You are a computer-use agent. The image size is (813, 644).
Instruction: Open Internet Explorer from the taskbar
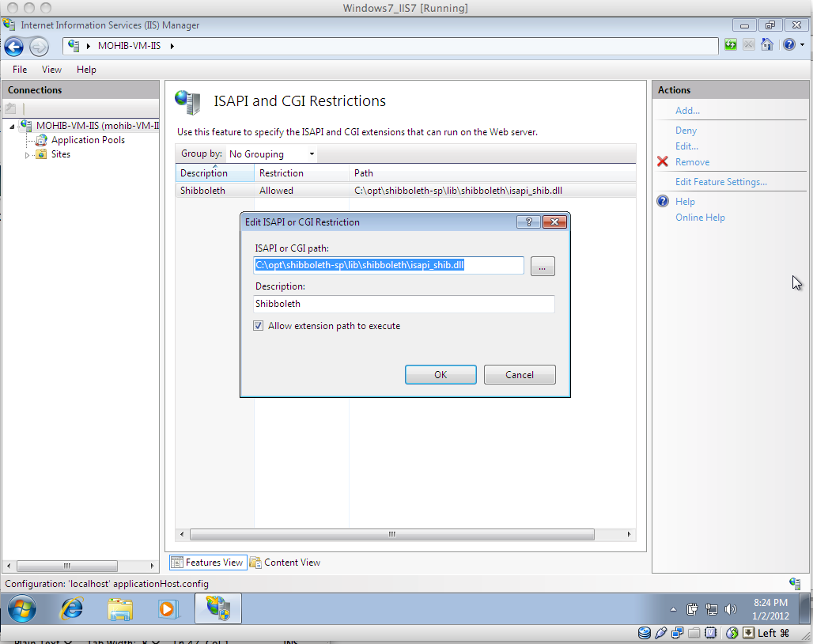pos(72,608)
